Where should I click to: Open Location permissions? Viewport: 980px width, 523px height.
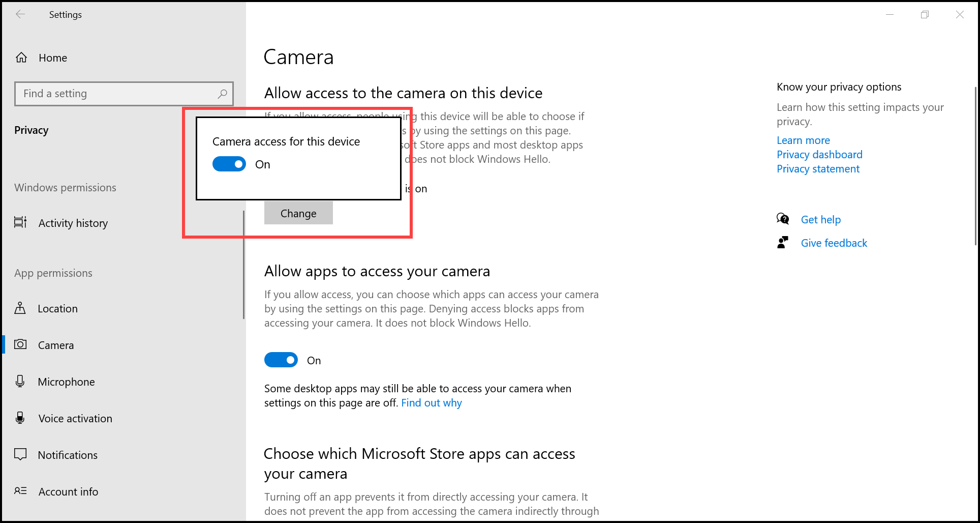[57, 308]
